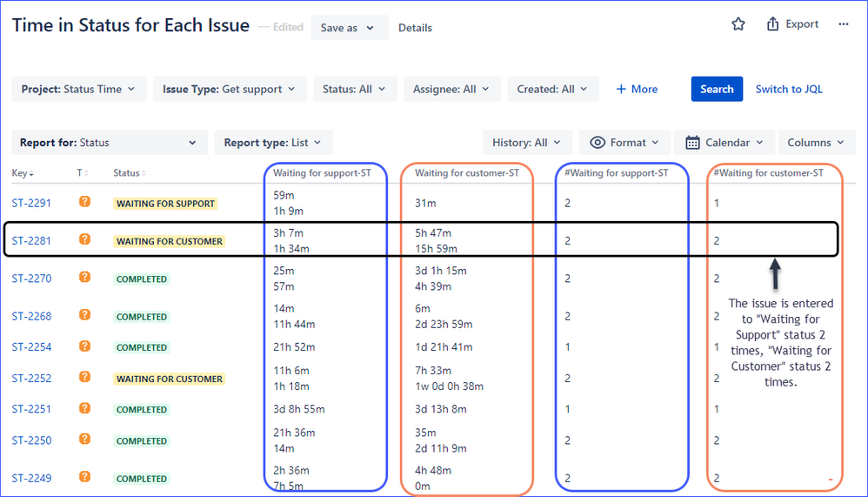This screenshot has height=497, width=868.
Task: Click the issue type icon for ST-2252
Action: click(x=84, y=377)
